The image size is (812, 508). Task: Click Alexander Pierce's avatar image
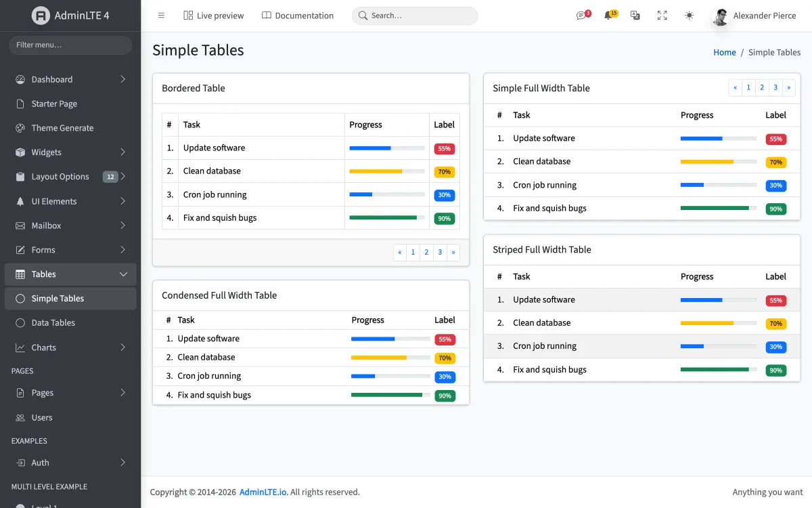[x=721, y=16]
